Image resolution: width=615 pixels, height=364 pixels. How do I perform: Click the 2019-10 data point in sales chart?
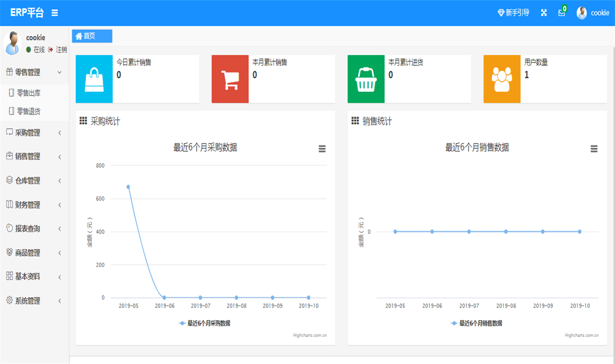(580, 232)
